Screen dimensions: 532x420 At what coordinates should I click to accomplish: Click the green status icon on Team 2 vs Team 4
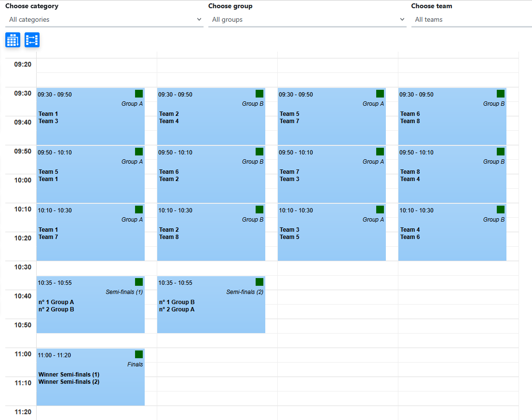pyautogui.click(x=259, y=93)
